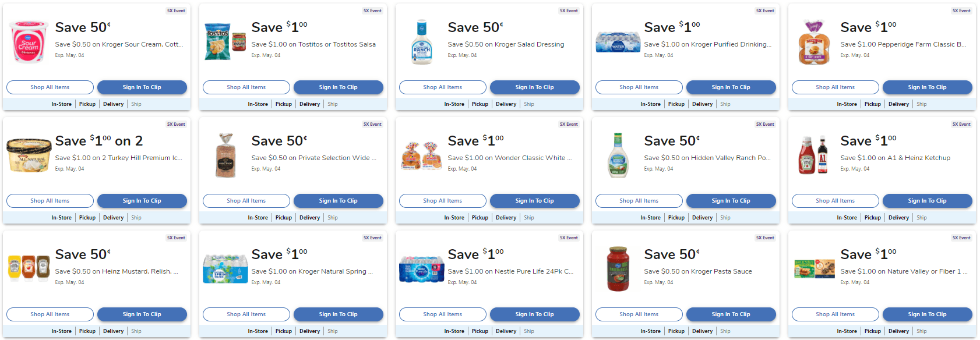Open the Pepperidge Farm buns image
Screen dimensions: 980x340
point(814,42)
